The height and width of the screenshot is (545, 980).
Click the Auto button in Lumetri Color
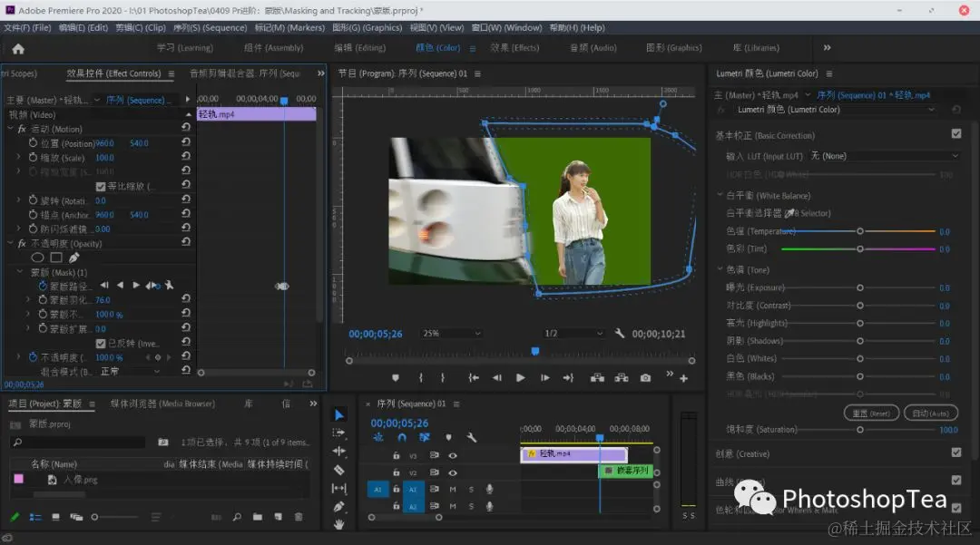[x=930, y=413]
